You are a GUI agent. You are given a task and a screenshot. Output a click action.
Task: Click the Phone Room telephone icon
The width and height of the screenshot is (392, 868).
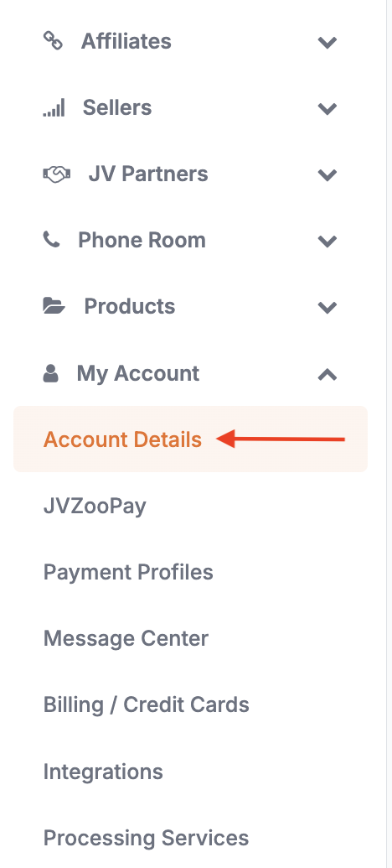click(x=51, y=240)
